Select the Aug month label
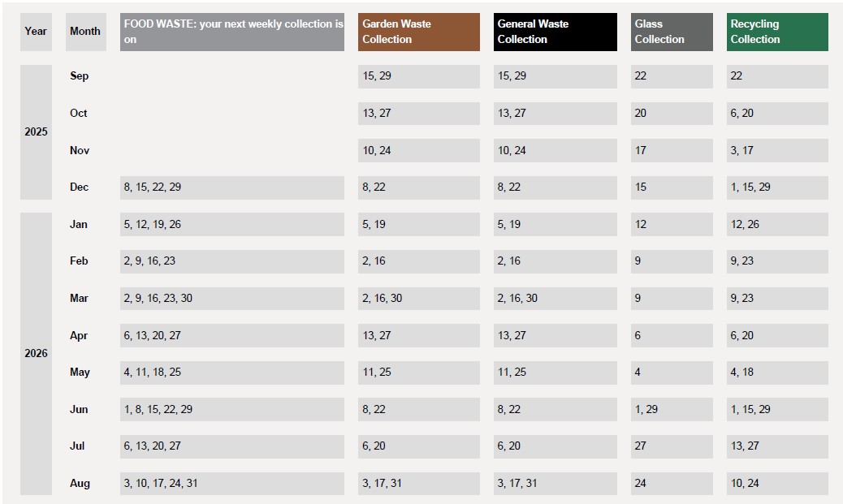 tap(80, 483)
